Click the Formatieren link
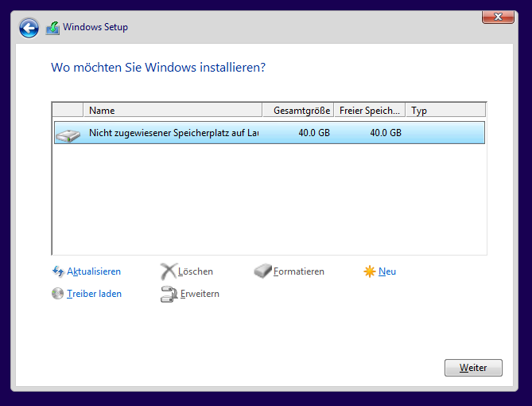This screenshot has width=532, height=406. 299,271
